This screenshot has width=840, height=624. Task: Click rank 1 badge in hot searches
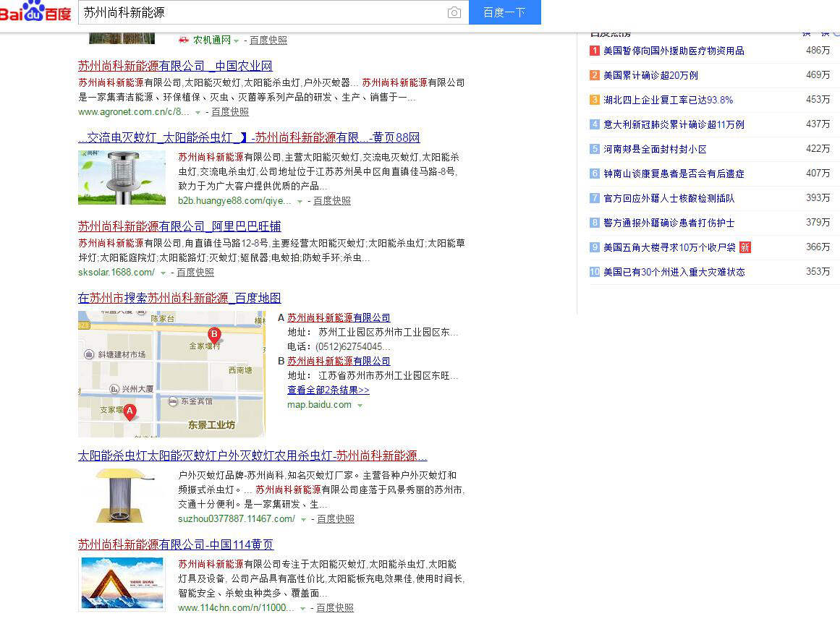(595, 51)
